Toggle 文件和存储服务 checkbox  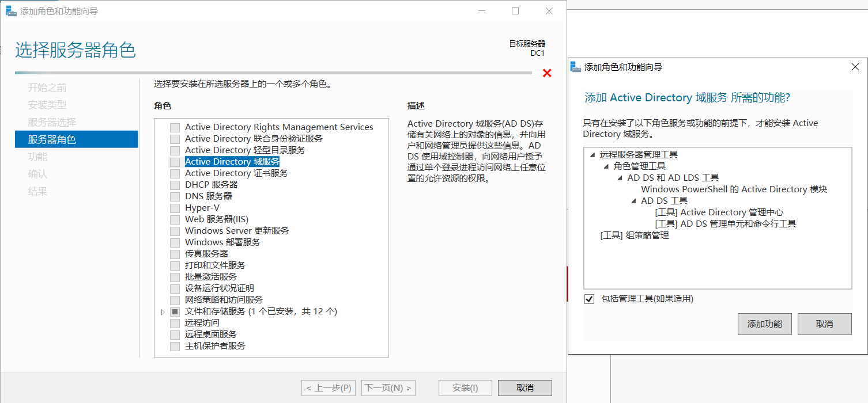coord(175,311)
